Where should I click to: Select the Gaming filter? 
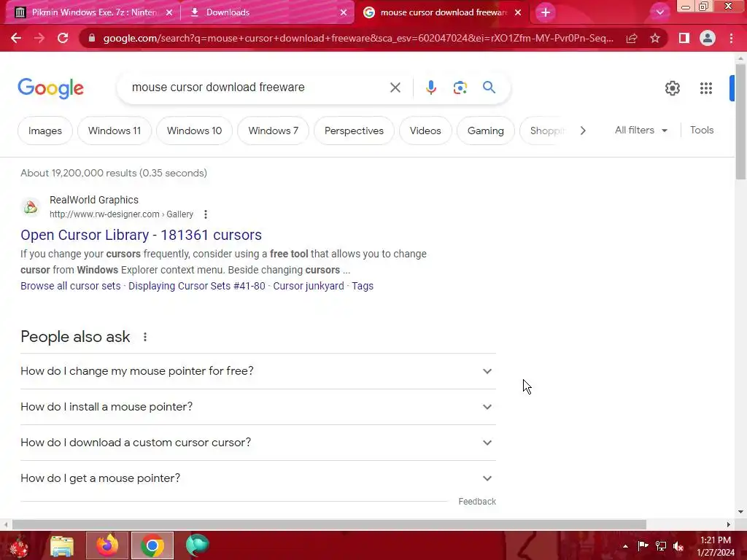click(485, 131)
